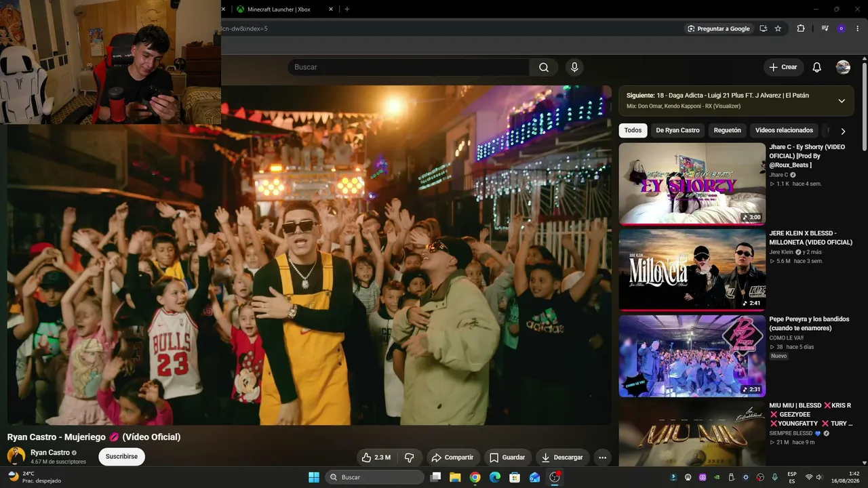Launch Google Chrome from the taskbar
Viewport: 868px width, 488px height.
pyautogui.click(x=475, y=477)
